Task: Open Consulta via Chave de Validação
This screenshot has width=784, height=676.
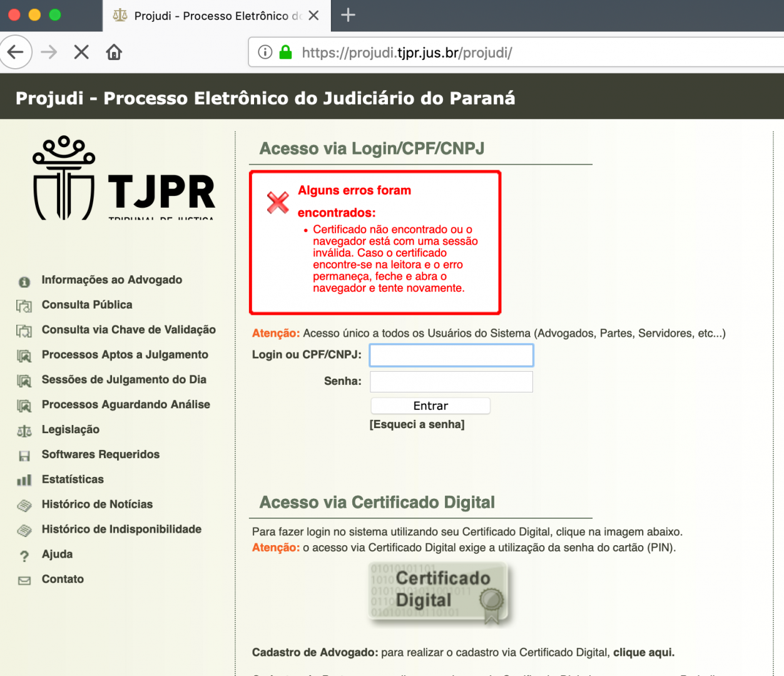Action: pos(129,330)
